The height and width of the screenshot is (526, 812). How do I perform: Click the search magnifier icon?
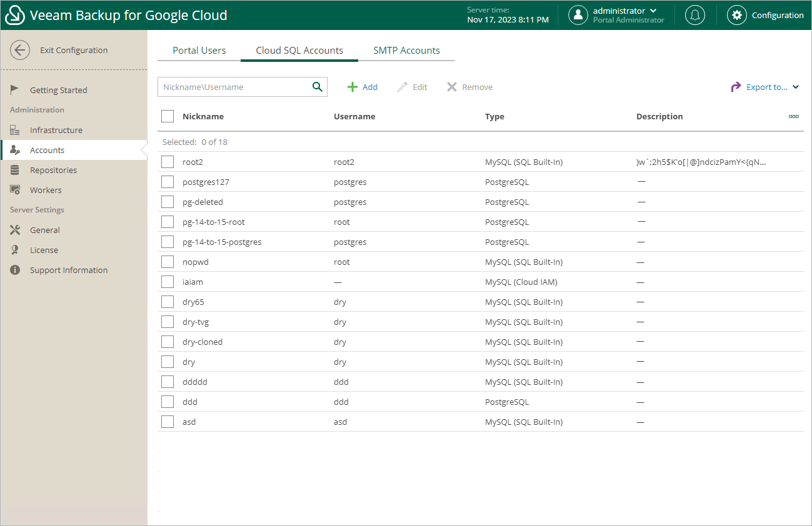coord(318,87)
